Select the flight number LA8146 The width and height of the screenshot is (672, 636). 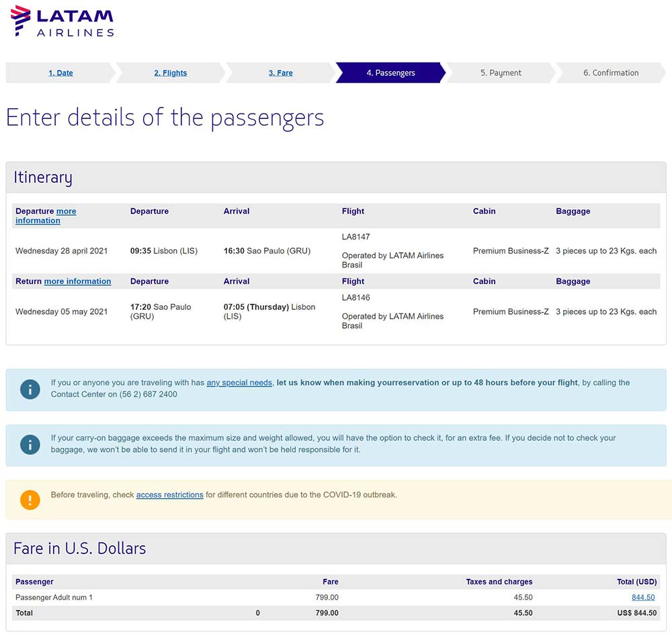[x=355, y=298]
